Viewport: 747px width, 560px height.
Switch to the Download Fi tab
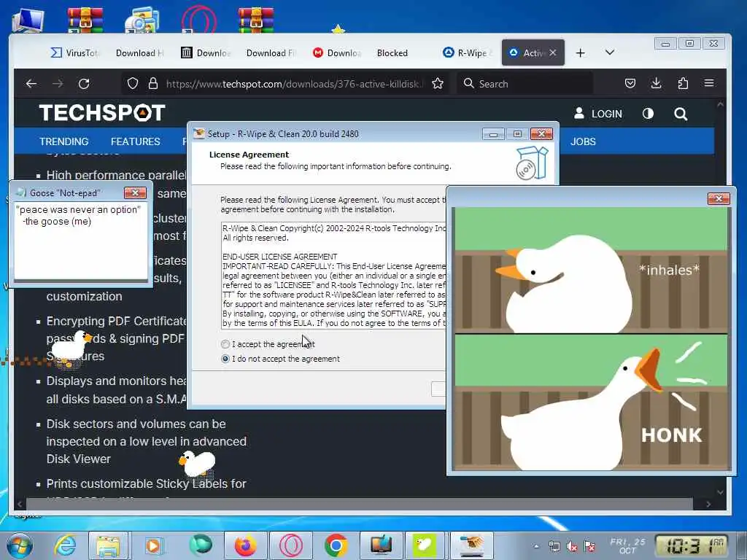click(x=271, y=52)
